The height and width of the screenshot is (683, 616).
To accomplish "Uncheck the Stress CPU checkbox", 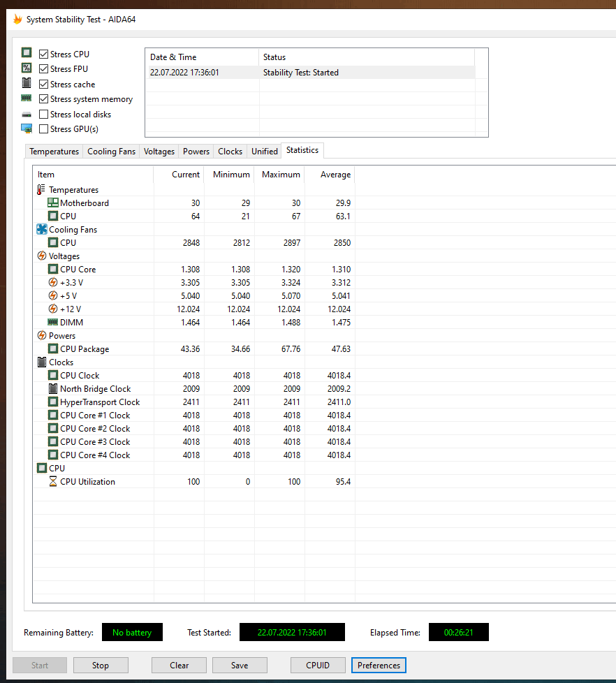I will 43,54.
